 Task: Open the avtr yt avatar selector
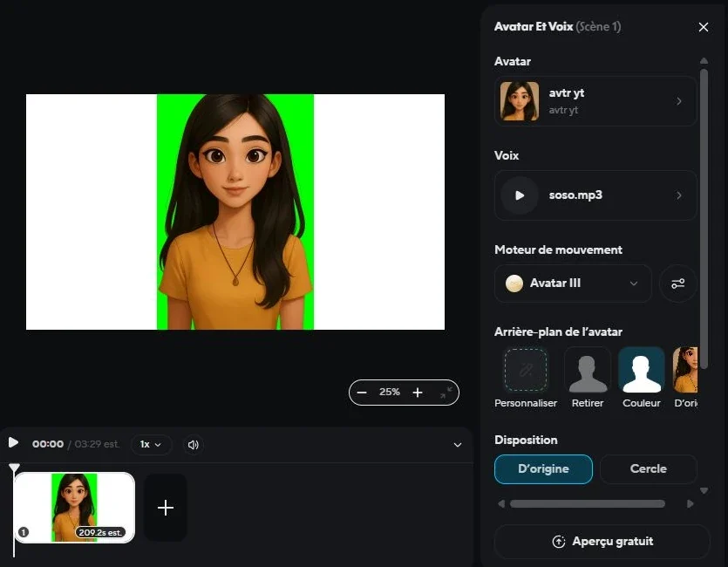click(595, 101)
